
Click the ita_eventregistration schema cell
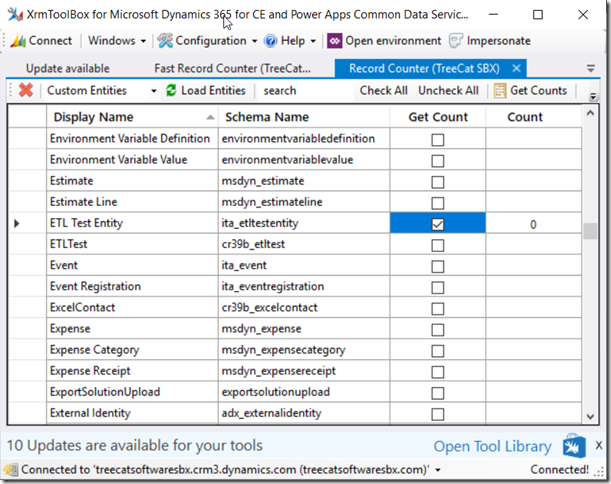[304, 286]
